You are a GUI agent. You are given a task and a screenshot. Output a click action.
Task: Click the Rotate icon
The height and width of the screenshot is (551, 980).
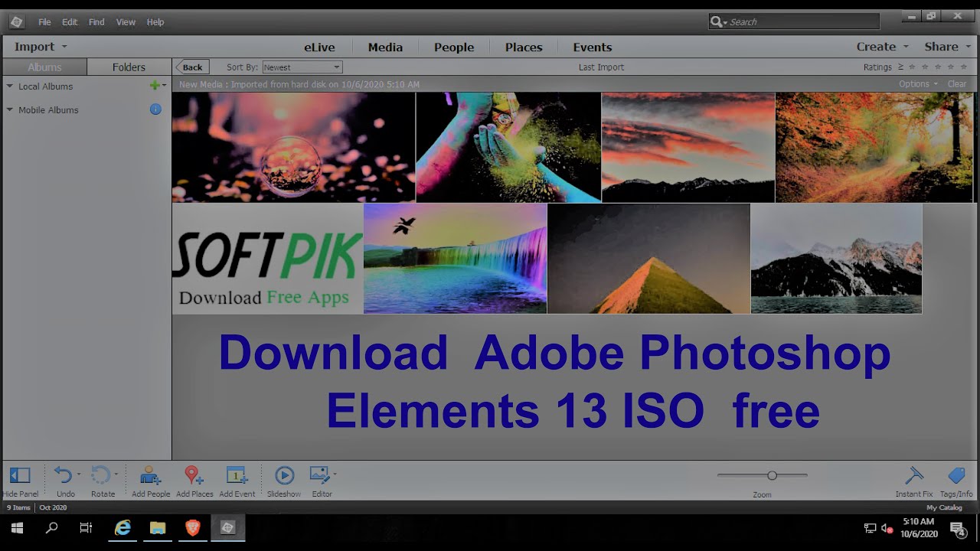(101, 475)
